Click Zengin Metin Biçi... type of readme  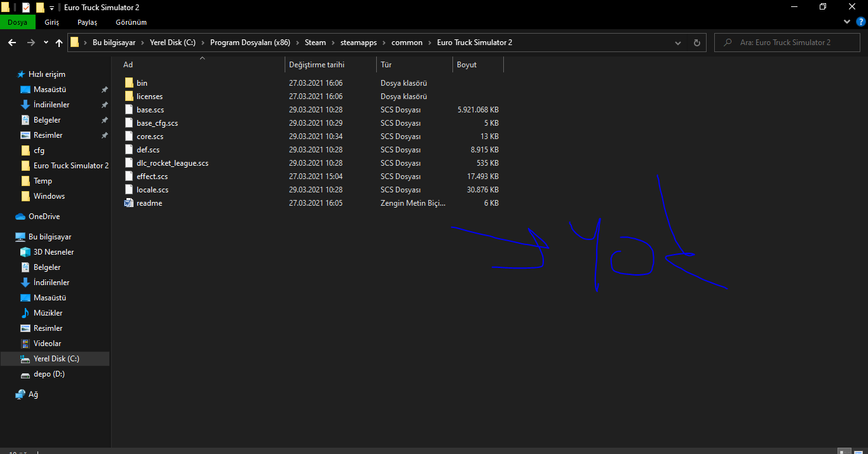pyautogui.click(x=413, y=203)
